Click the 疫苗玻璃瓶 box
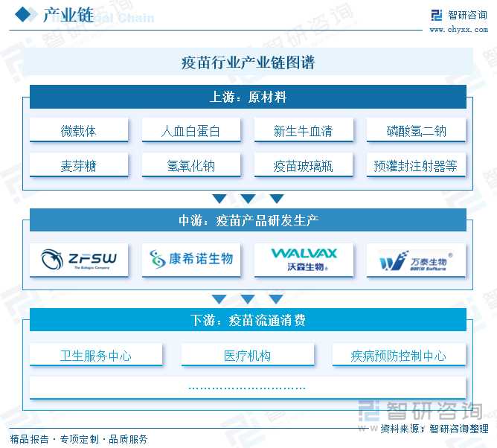The height and width of the screenshot is (448, 497). 304,165
